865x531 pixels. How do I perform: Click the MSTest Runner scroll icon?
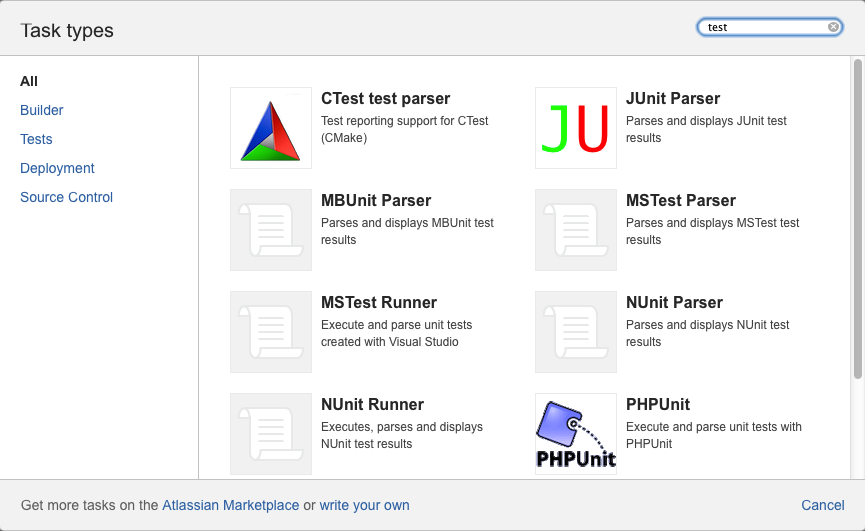coord(271,332)
